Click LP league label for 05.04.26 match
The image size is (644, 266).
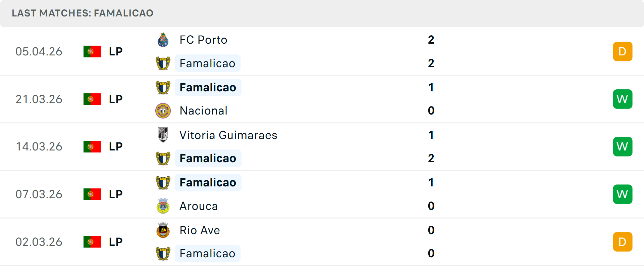[x=116, y=51]
